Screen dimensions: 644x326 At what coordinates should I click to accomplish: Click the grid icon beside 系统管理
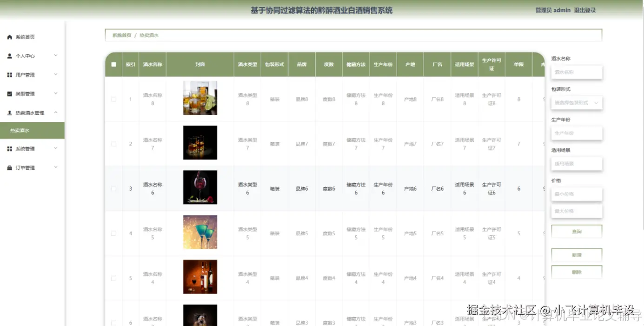coord(10,149)
